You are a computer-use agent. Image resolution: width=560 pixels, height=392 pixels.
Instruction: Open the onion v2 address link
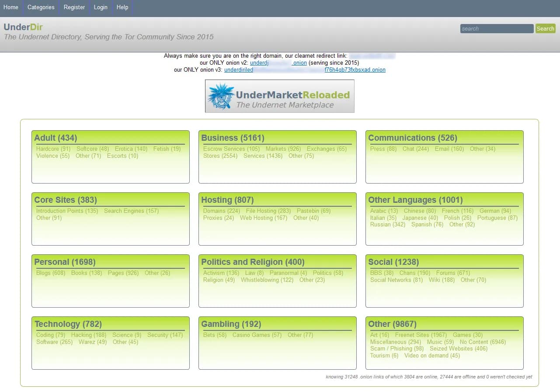(x=278, y=63)
